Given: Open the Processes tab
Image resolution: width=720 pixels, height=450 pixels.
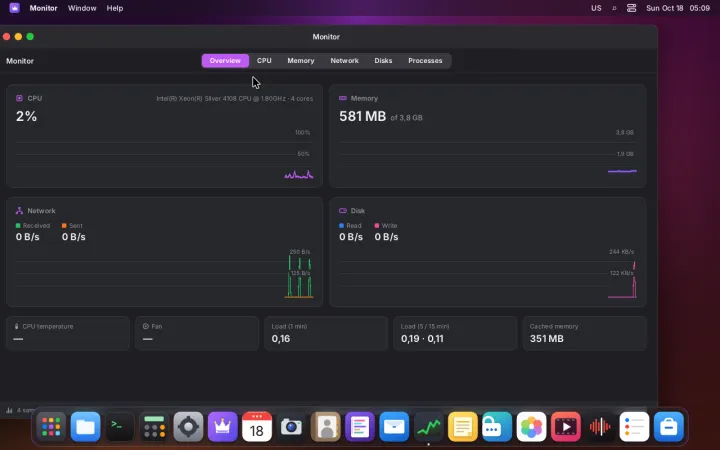Looking at the screenshot, I should point(425,61).
